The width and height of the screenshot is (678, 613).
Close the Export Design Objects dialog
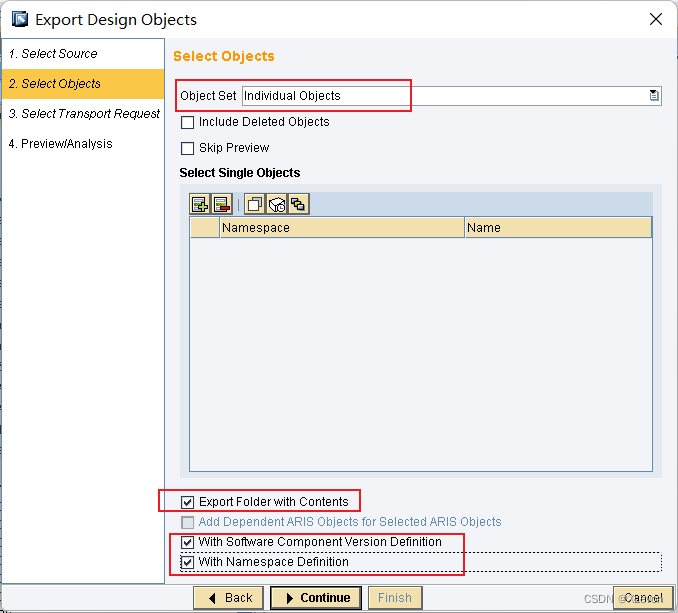click(x=656, y=19)
